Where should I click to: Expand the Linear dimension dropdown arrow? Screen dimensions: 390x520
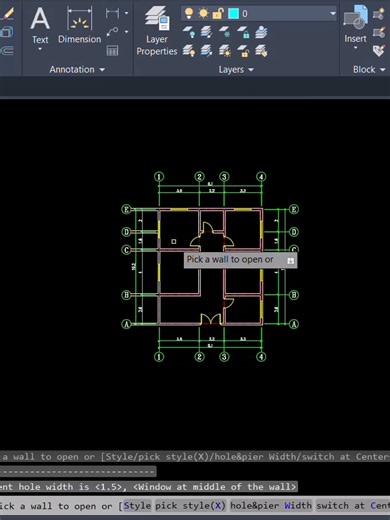pos(126,13)
